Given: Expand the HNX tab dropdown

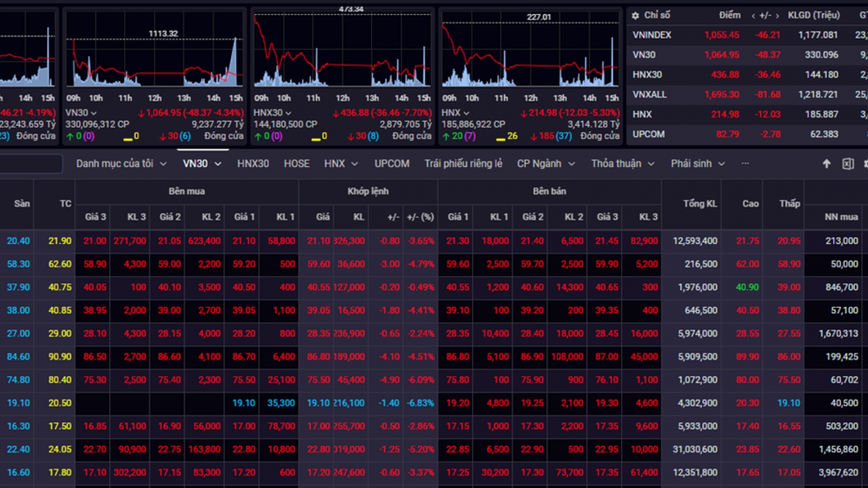Looking at the screenshot, I should [x=355, y=164].
